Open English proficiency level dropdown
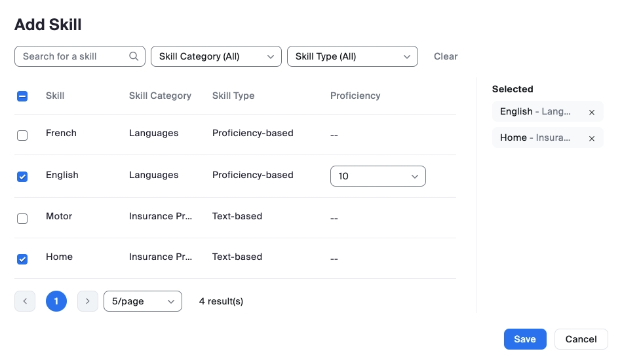The height and width of the screenshot is (364, 622). 378,176
